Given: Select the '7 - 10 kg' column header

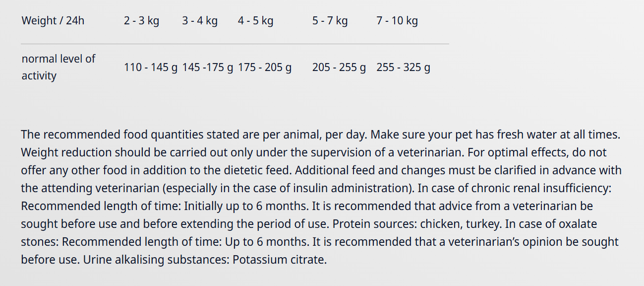Looking at the screenshot, I should [397, 21].
